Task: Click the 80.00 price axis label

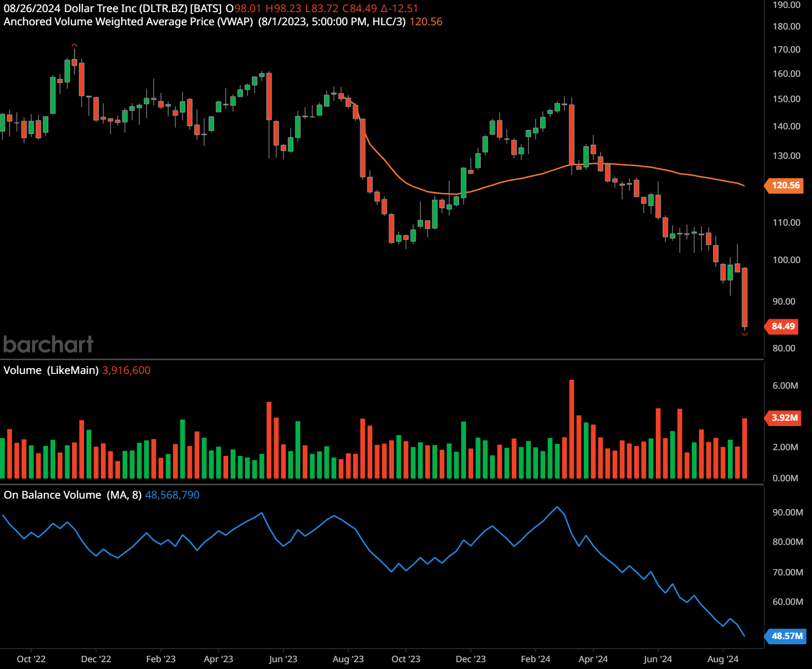Action: (784, 348)
